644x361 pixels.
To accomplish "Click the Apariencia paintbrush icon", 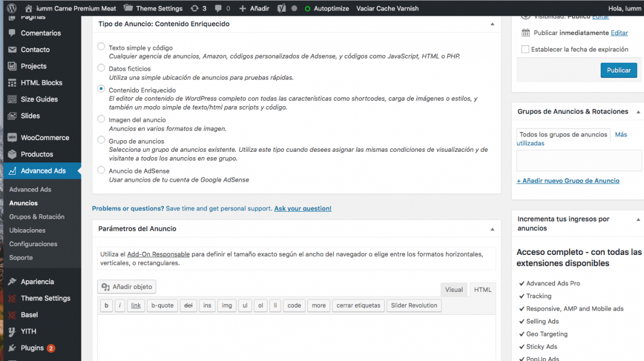I will click(12, 282).
